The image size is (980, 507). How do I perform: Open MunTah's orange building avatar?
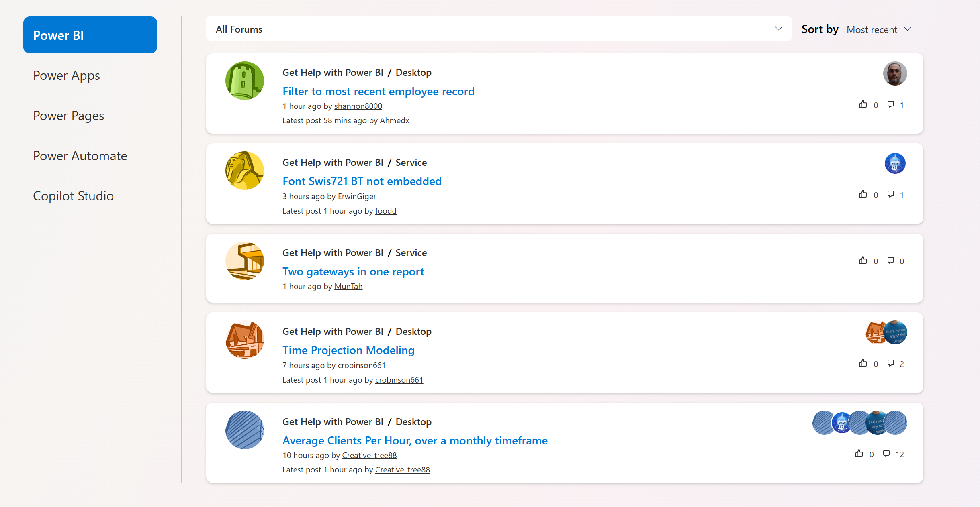pos(245,261)
